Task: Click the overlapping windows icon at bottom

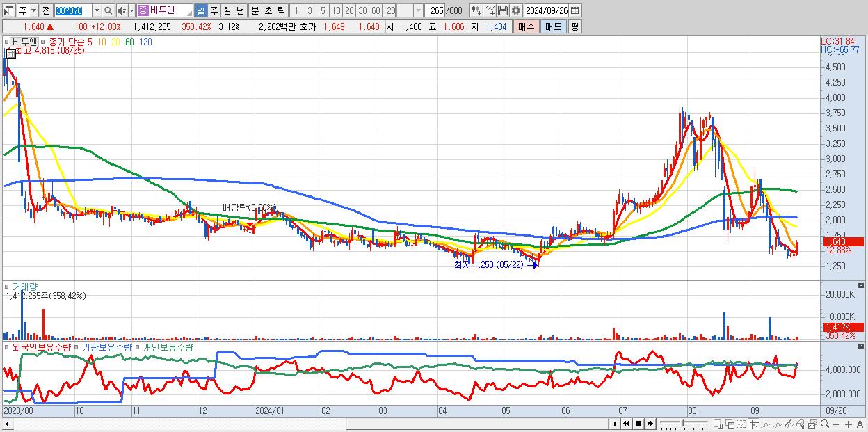Action: 730,424
